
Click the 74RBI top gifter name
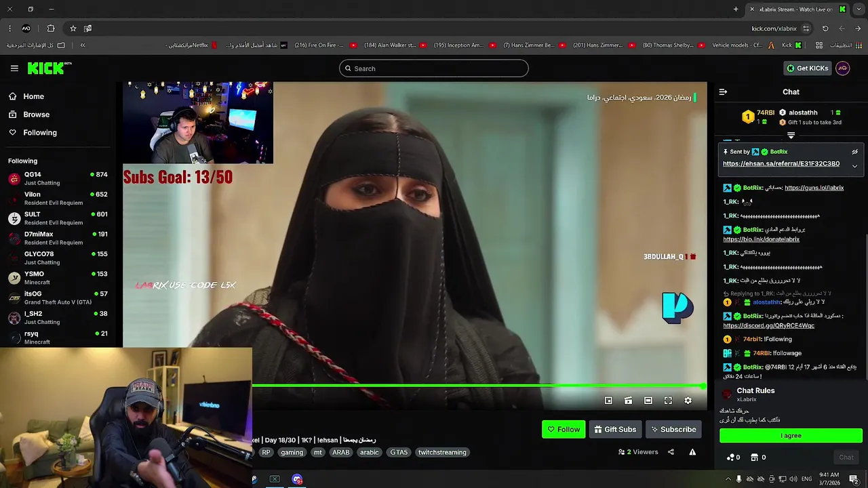point(766,113)
